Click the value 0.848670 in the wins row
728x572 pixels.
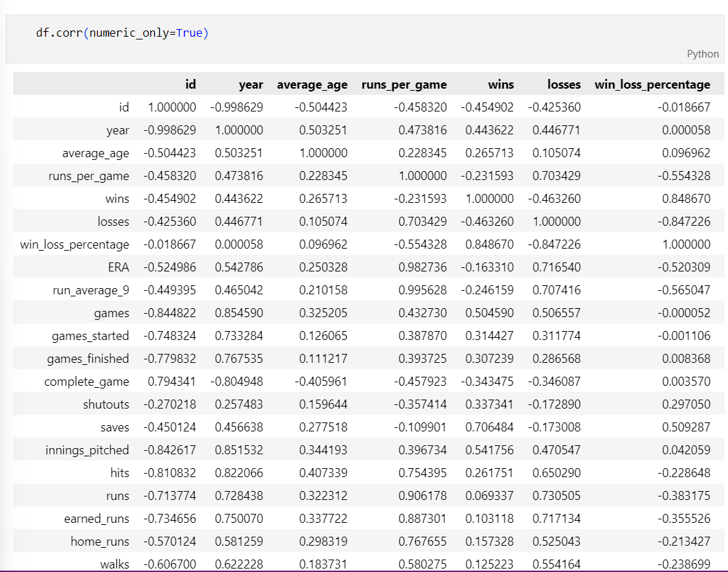coord(686,199)
